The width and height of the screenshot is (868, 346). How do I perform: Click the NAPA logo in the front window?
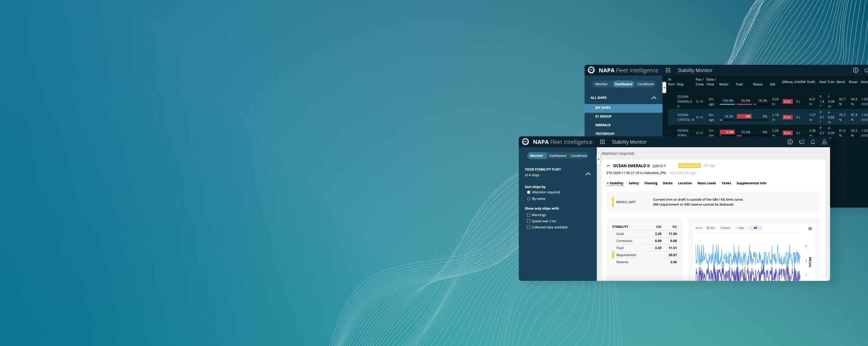pyautogui.click(x=525, y=142)
